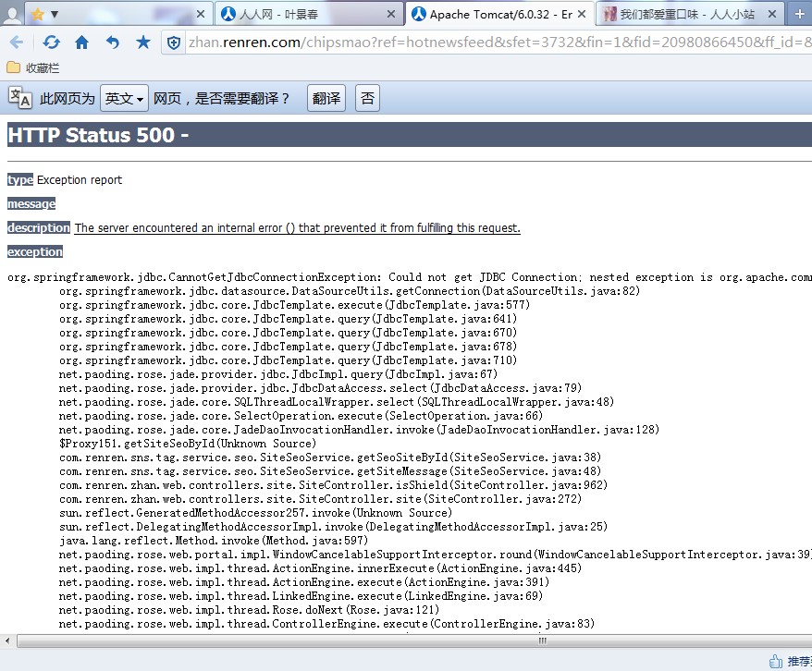Click the user profile avatar icon
This screenshot has height=671, width=812.
(x=11, y=14)
